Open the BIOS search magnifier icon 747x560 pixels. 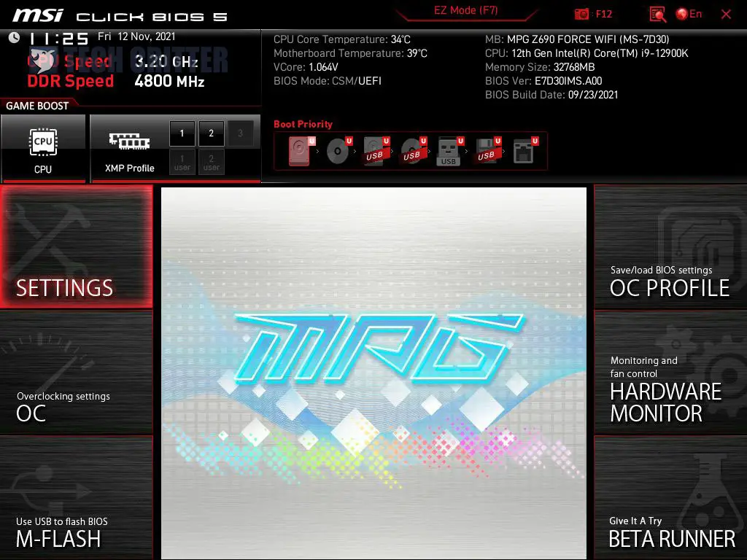tap(657, 15)
